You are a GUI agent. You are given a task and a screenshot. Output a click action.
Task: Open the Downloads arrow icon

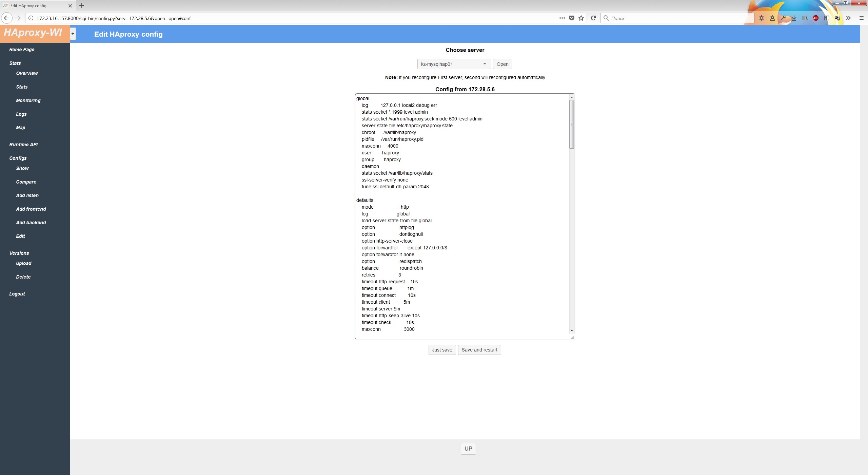[794, 18]
